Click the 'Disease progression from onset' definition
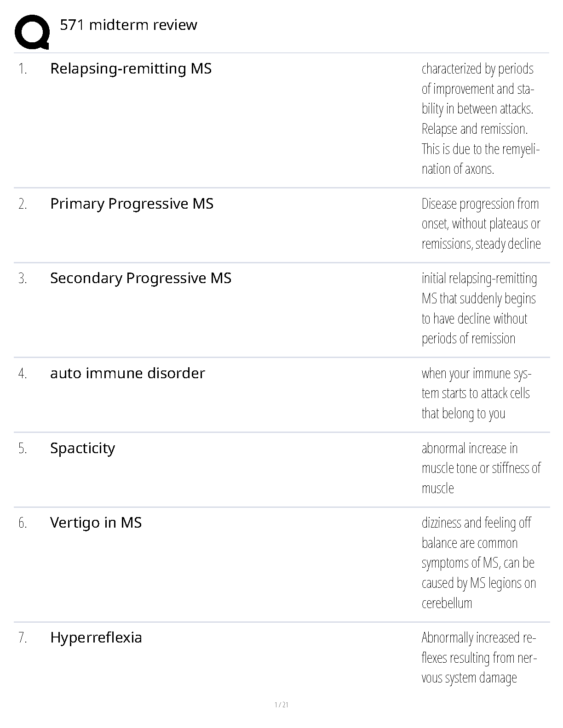Viewport: 563px width, 728px height. point(481,224)
